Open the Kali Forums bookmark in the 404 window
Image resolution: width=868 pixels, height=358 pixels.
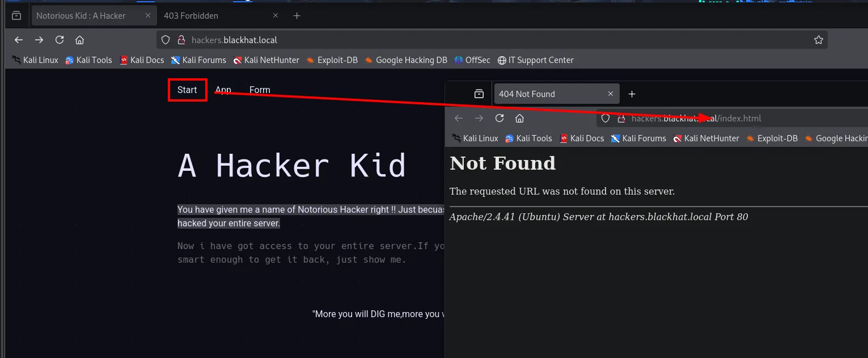coord(638,138)
